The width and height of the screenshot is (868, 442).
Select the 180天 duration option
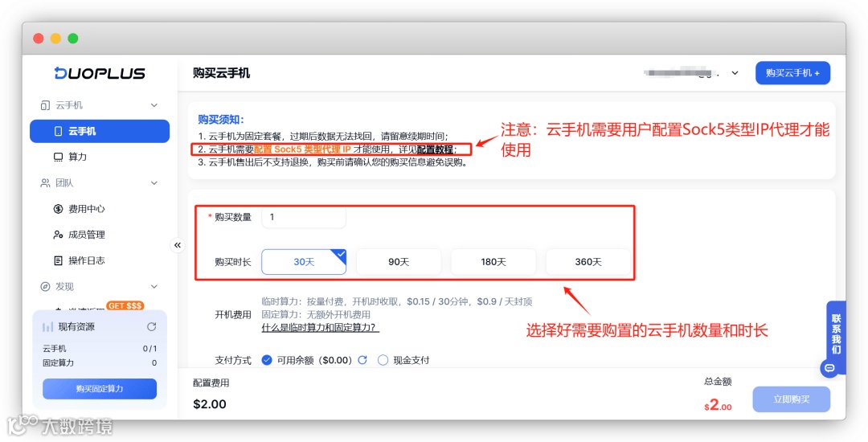(493, 262)
